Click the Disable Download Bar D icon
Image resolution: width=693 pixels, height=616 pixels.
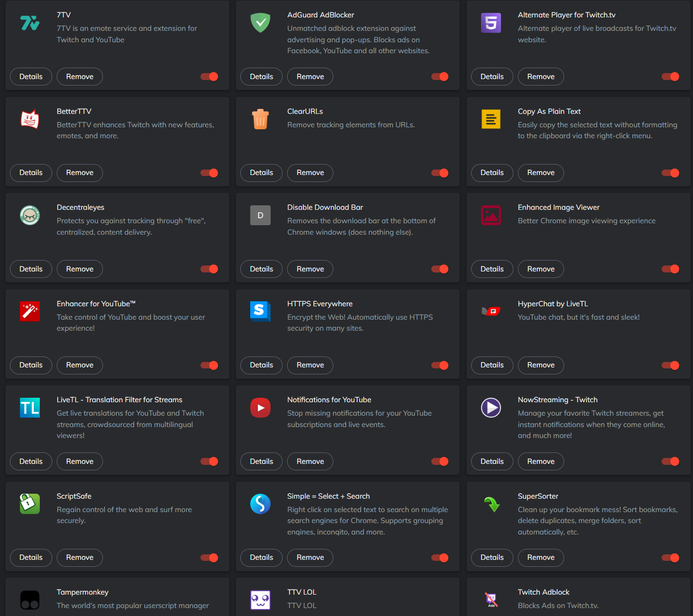pyautogui.click(x=260, y=215)
